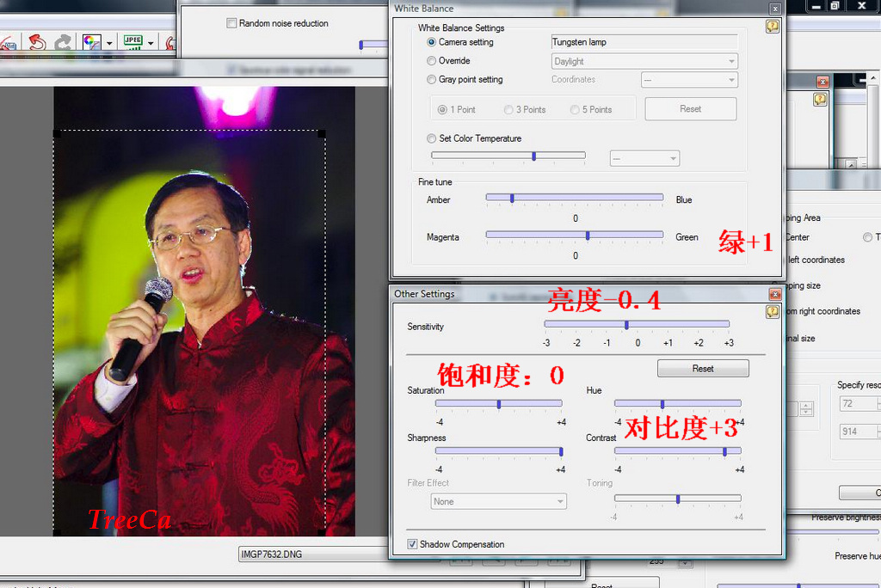The image size is (881, 588).
Task: Enable Random noise reduction checkbox
Action: click(231, 23)
